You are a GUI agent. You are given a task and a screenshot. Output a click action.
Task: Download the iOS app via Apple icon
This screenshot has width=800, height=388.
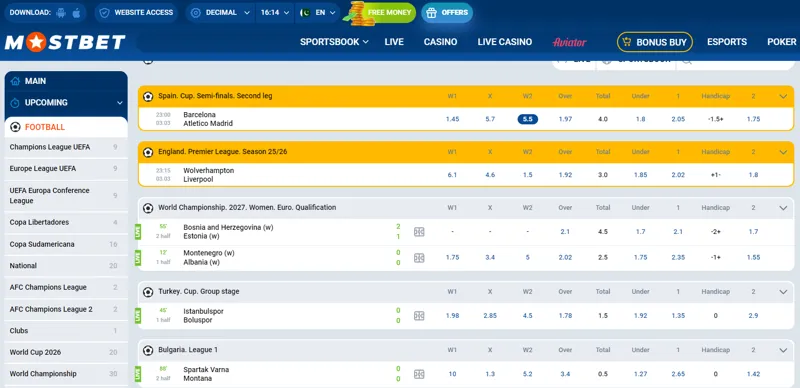[x=77, y=13]
